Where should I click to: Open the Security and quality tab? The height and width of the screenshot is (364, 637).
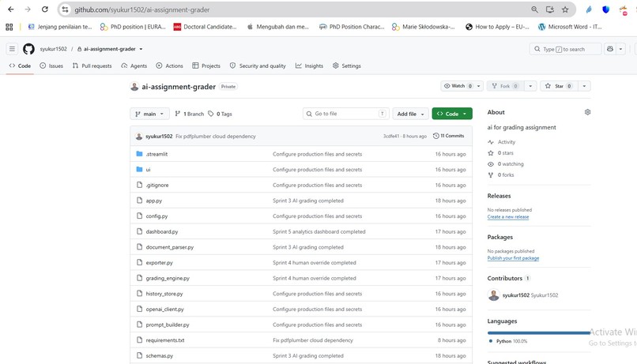258,66
